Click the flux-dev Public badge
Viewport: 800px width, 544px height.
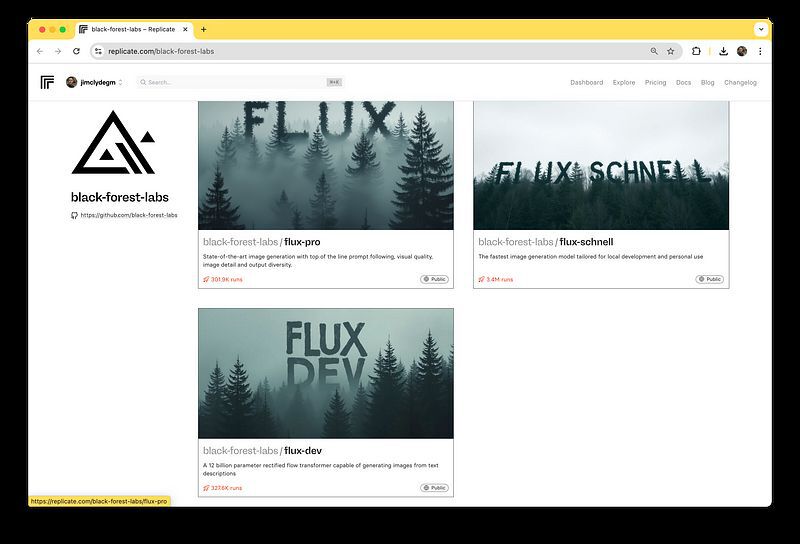(x=434, y=488)
